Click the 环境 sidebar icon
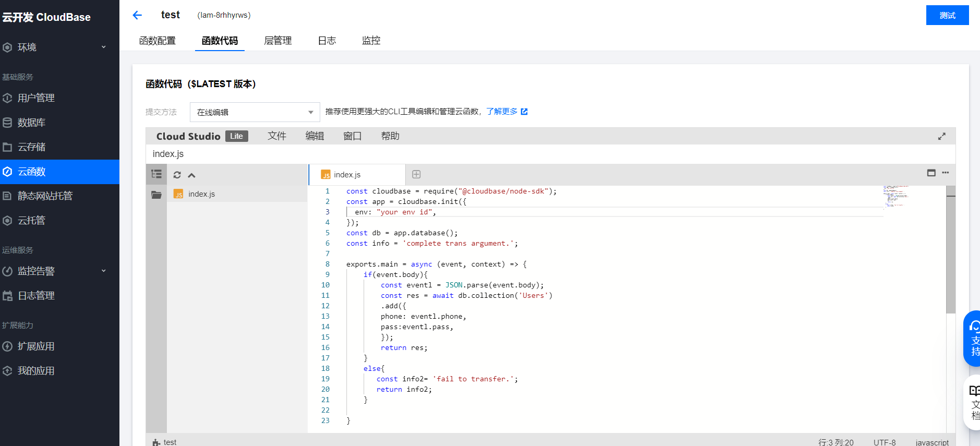980x446 pixels. 7,47
